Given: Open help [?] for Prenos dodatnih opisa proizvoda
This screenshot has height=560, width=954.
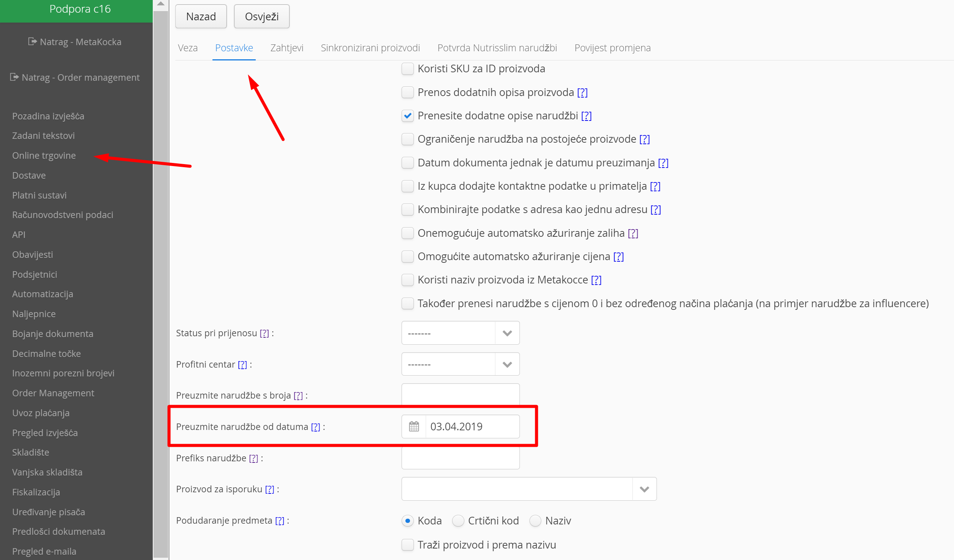Looking at the screenshot, I should (582, 93).
